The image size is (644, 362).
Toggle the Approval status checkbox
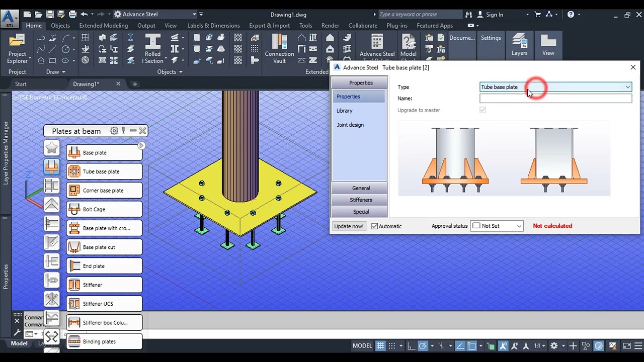[476, 226]
